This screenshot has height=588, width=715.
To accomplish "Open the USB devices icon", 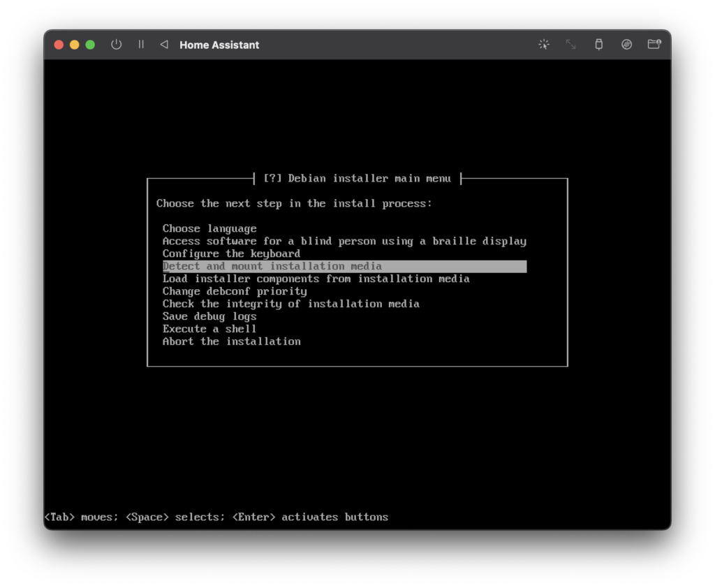I will pyautogui.click(x=598, y=44).
